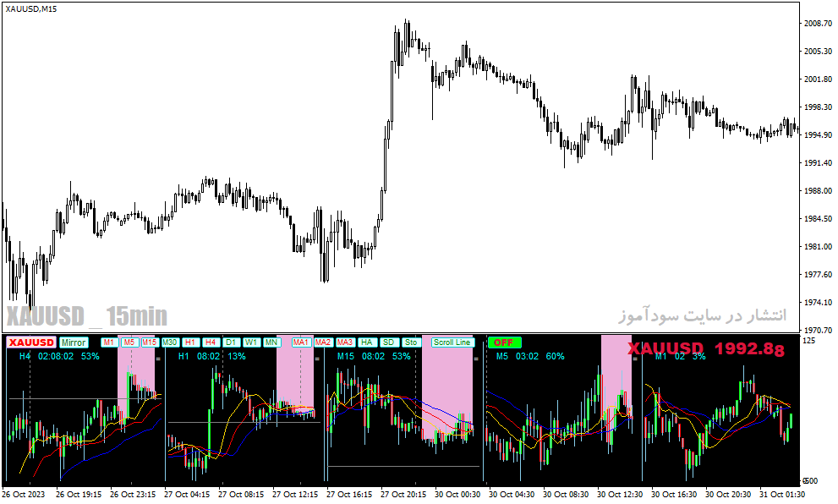This screenshot has width=838, height=504.
Task: Select the H4 timeframe button
Action: point(210,342)
